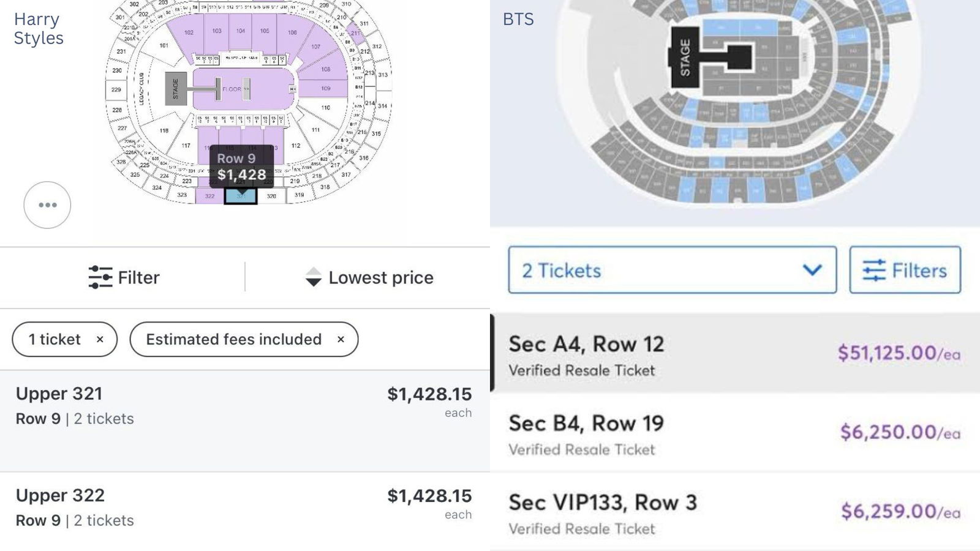
Task: Click the Lowest price sort arrows icon
Action: [313, 278]
